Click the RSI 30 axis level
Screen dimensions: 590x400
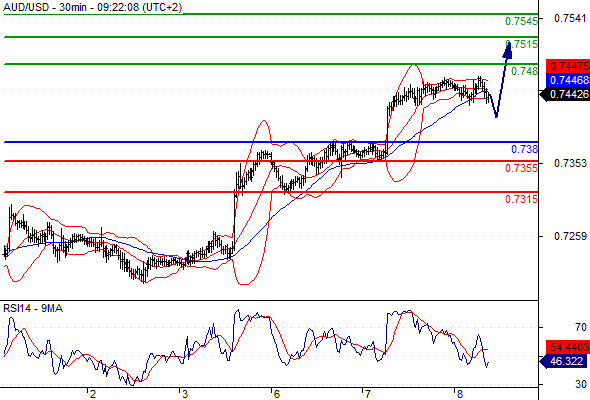tap(581, 385)
